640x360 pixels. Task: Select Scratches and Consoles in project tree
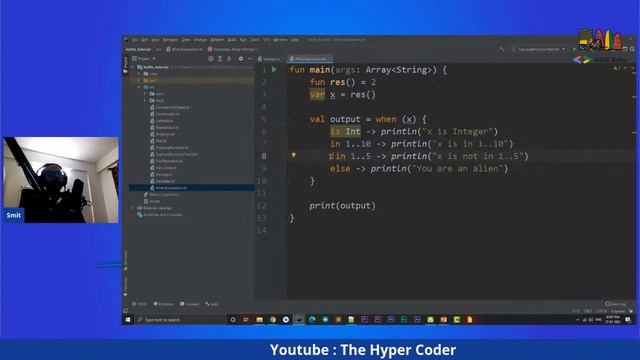[x=160, y=215]
